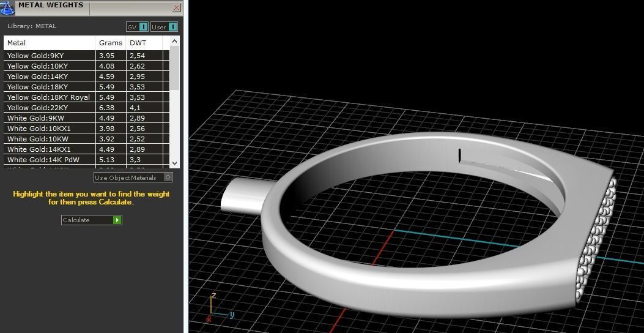Select the Yellow Gold:18KY Royal row
Image resolution: width=644 pixels, height=333 pixels.
point(87,97)
